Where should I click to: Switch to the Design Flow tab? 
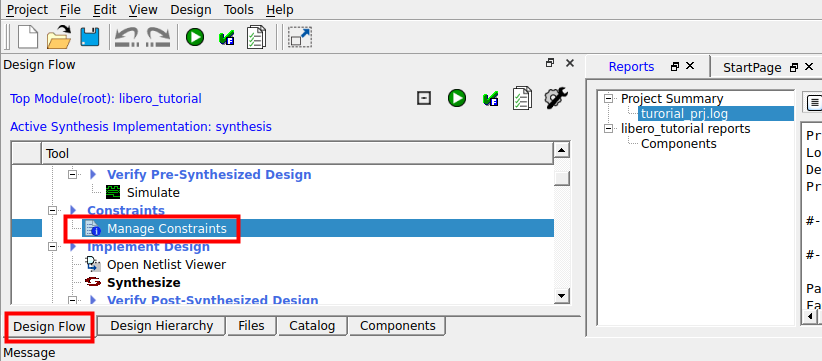(49, 326)
